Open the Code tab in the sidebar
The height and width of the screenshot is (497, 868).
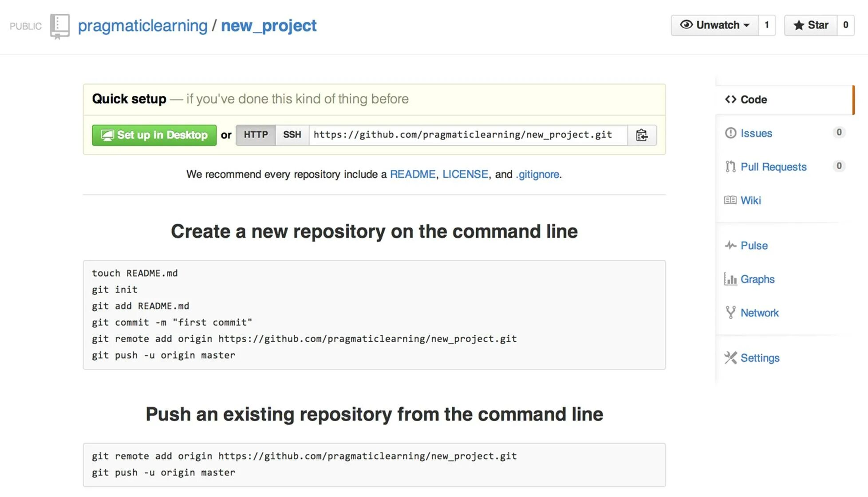785,100
